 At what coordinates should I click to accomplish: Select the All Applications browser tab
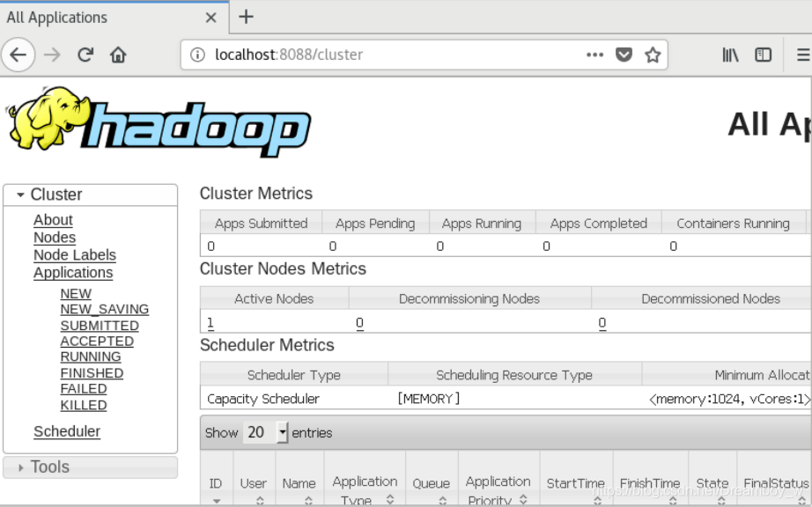[114, 17]
